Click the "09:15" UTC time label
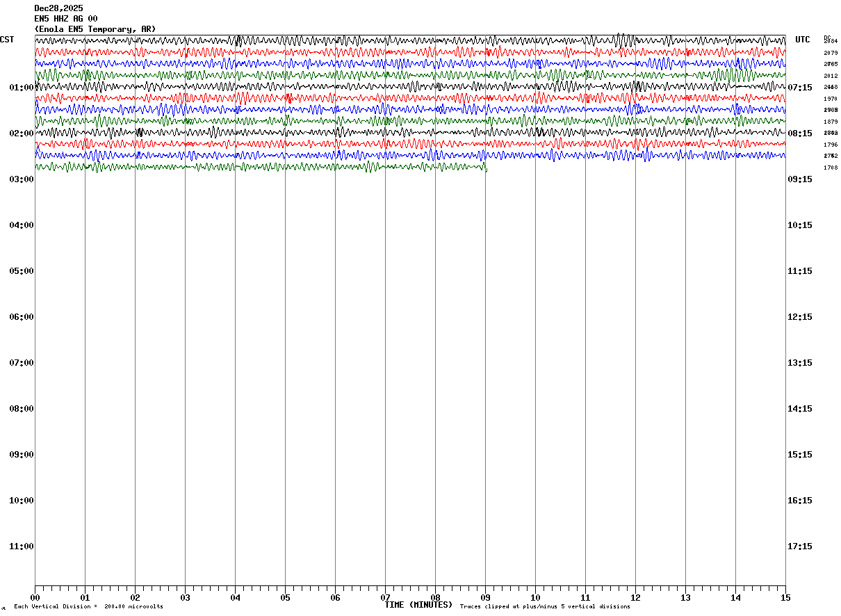Image resolution: width=841 pixels, height=616 pixels. pos(800,179)
